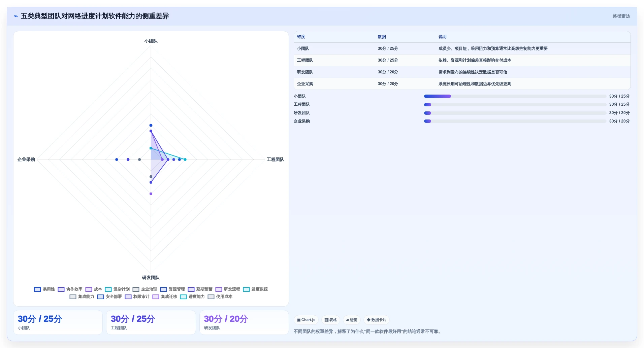
Task: Click the 企业采购 progress bar
Action: (x=515, y=121)
